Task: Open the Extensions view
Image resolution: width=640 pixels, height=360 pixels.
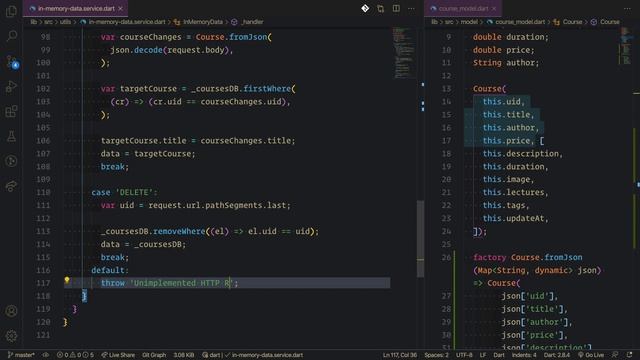Action: coord(11,111)
